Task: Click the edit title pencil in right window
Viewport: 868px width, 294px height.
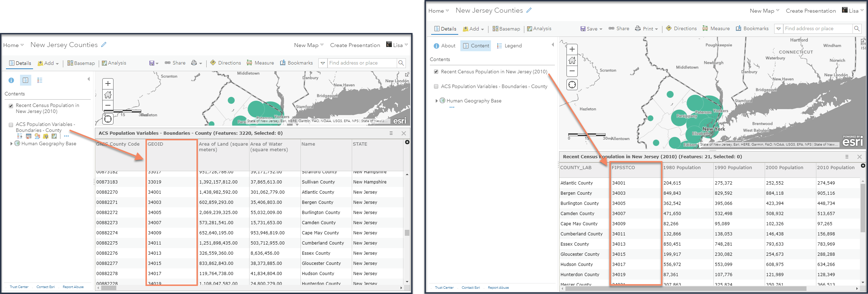Action: (529, 10)
